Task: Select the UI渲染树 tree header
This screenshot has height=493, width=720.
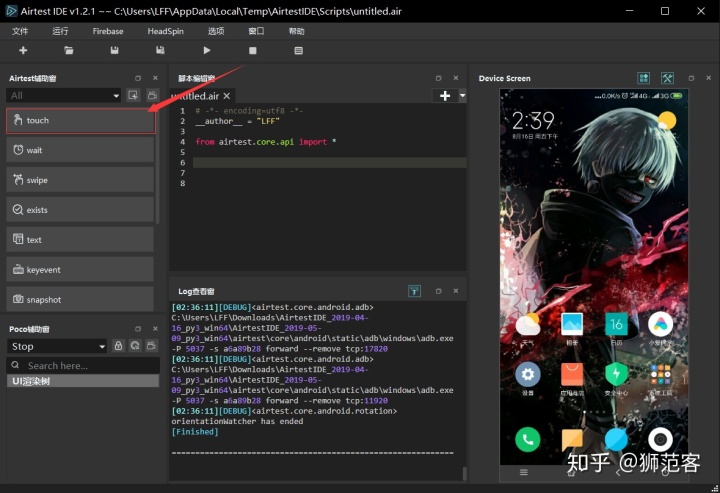Action: [83, 381]
